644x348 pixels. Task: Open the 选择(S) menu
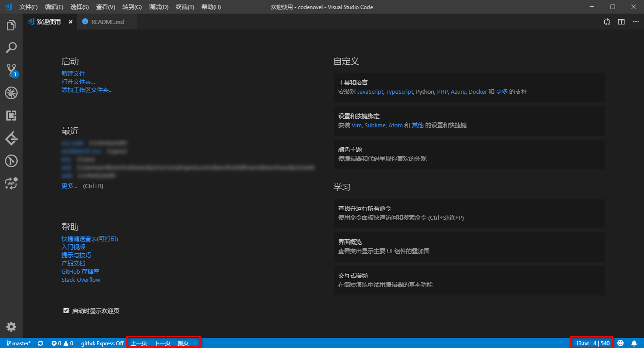pos(80,7)
